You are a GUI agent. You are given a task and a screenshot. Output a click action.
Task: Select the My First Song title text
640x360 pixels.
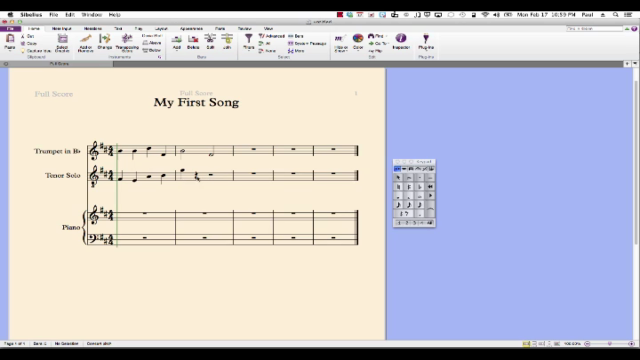[196, 102]
